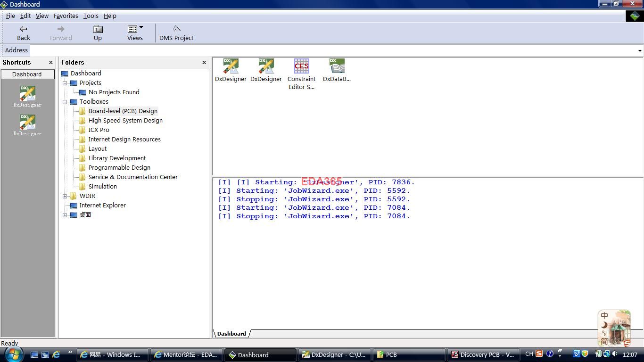Switch to the Discovery PCB taskbar button
This screenshot has height=362, width=644.
[483, 355]
